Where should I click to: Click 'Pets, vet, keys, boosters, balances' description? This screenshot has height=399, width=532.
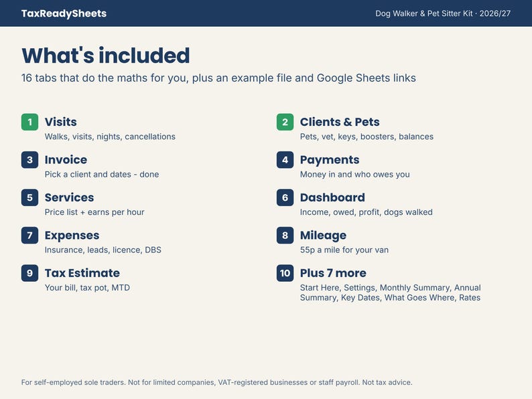(x=367, y=137)
